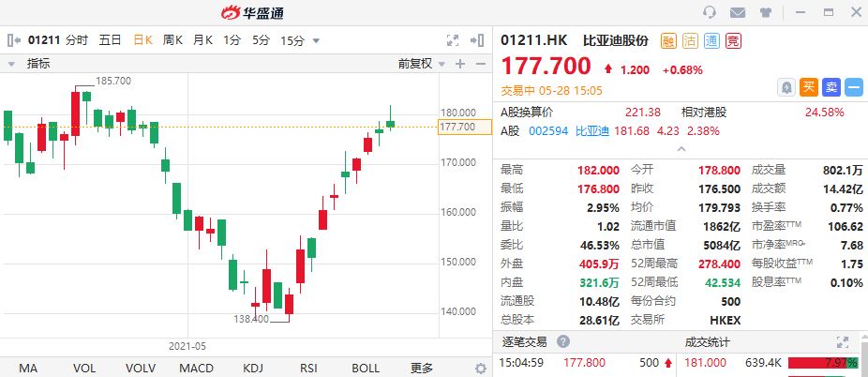Click the 52周最高 value 278.400
The width and height of the screenshot is (868, 377).
[720, 264]
